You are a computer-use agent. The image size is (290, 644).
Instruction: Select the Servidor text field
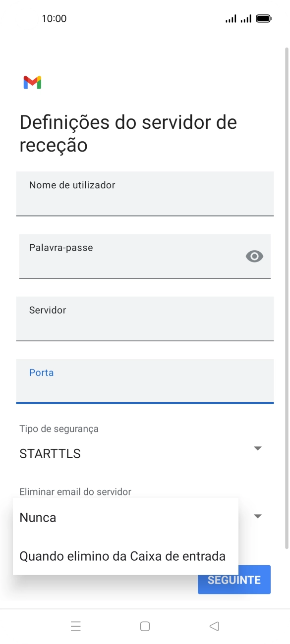point(145,319)
